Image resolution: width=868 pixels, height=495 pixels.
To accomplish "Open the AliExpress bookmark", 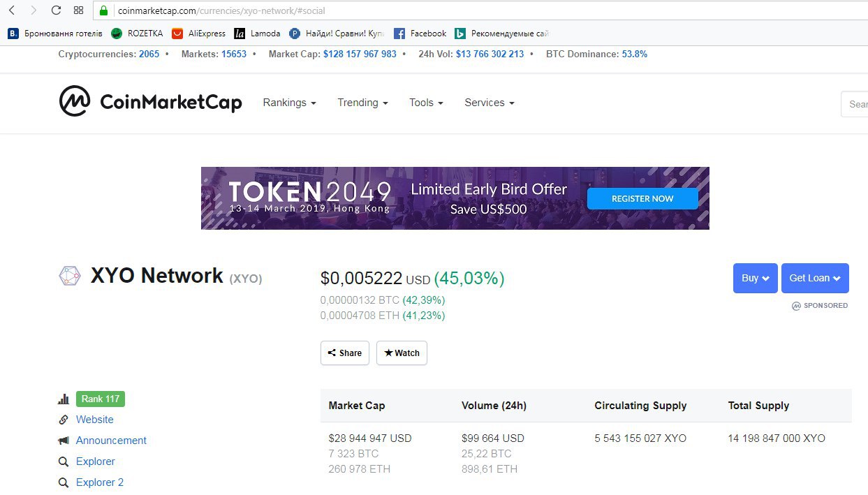I will click(199, 34).
